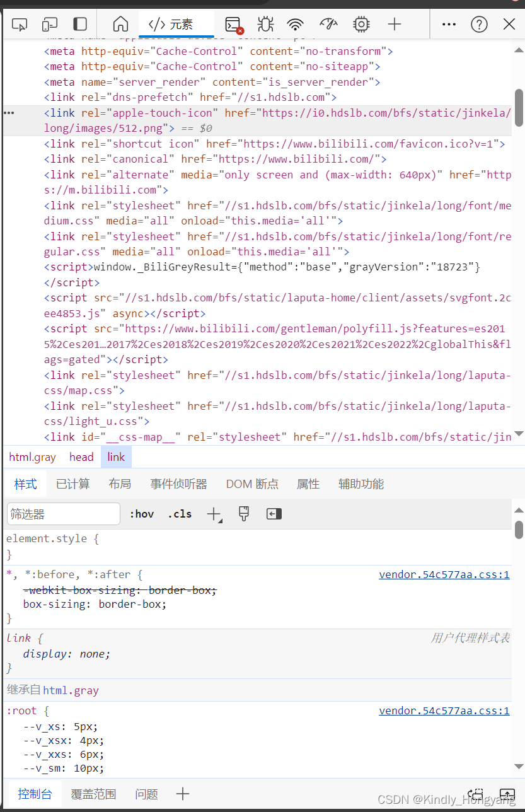Open the Sources bug debugger icon
This screenshot has width=525, height=812.
[x=265, y=25]
